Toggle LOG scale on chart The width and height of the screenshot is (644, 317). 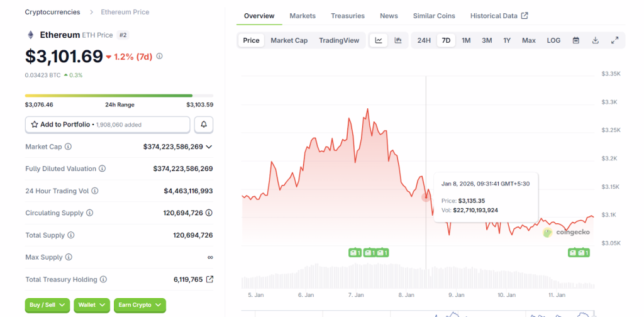(x=553, y=40)
